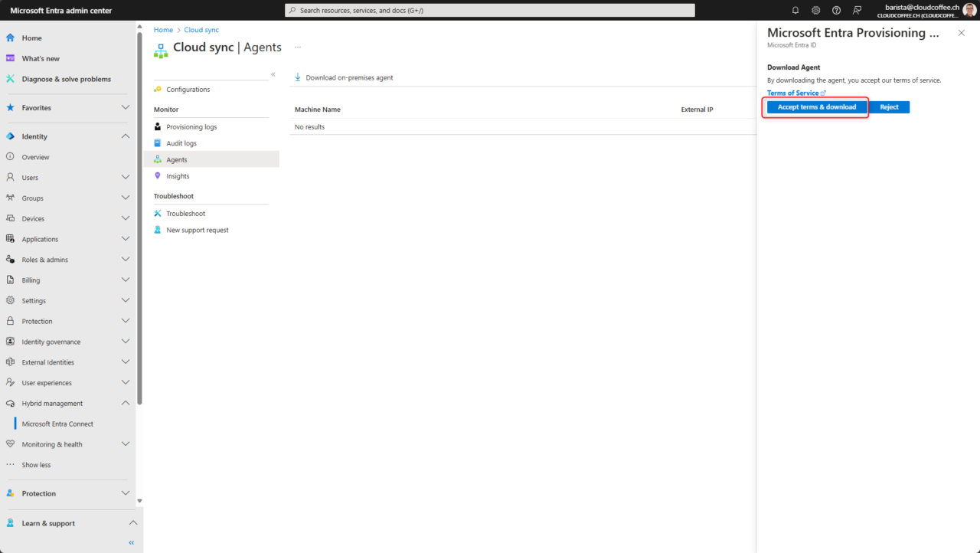980x553 pixels.
Task: Click the Groups icon in sidebar
Action: (x=10, y=198)
